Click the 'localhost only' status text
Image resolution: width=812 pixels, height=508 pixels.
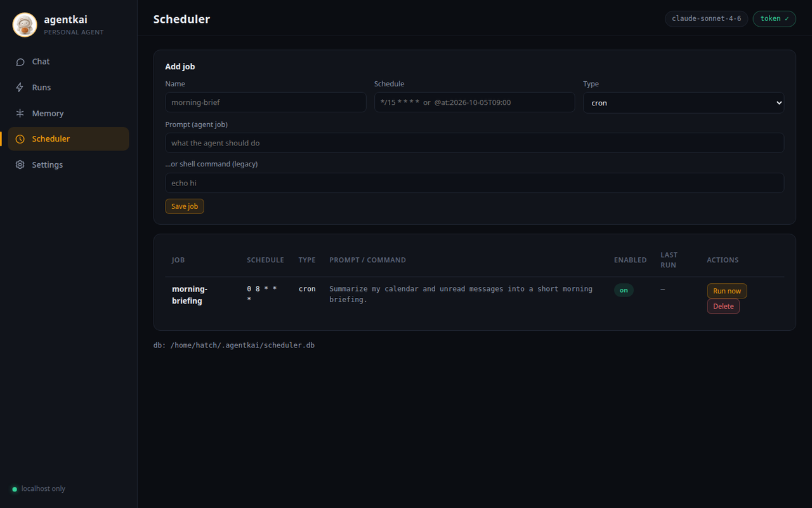tap(43, 489)
